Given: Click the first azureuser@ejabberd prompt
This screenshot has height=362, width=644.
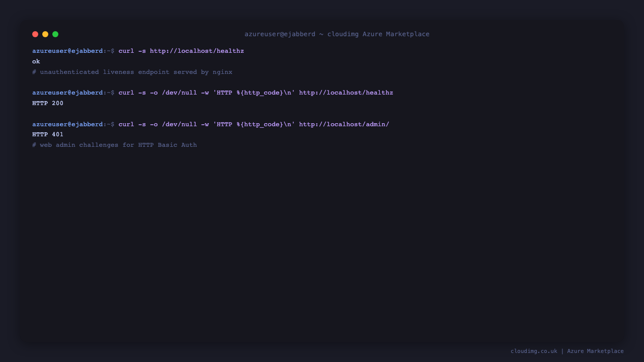Looking at the screenshot, I should 73,51.
